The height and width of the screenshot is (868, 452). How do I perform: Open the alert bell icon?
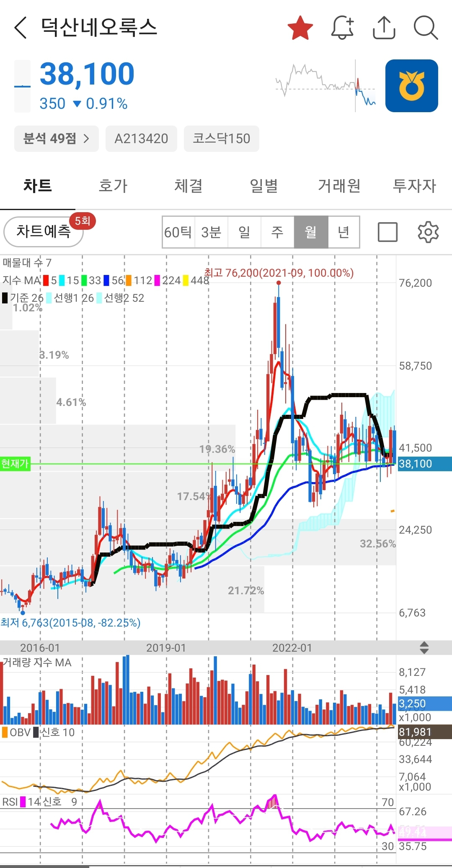(x=342, y=28)
